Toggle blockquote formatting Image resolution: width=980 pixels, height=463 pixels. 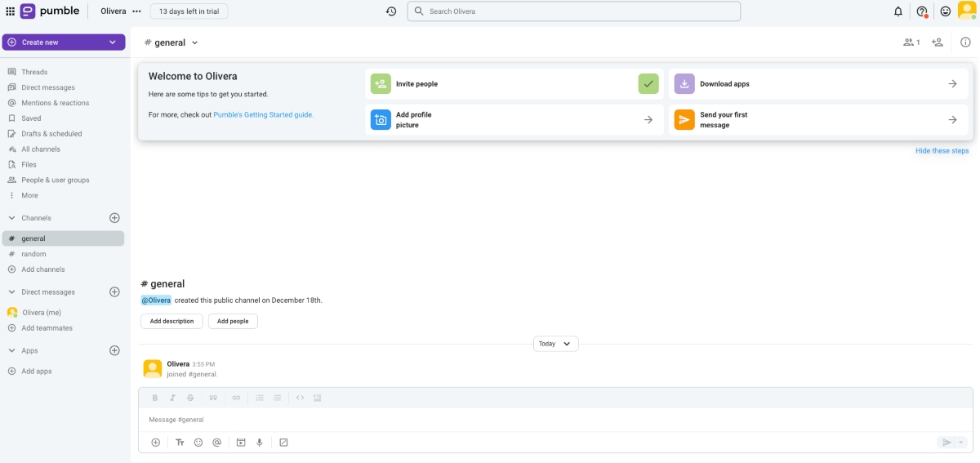[x=213, y=398]
